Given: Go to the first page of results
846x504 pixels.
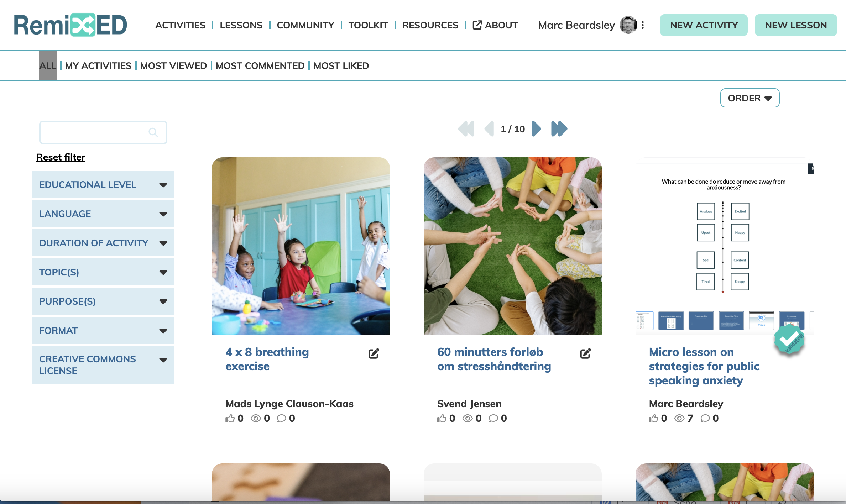Looking at the screenshot, I should (466, 129).
